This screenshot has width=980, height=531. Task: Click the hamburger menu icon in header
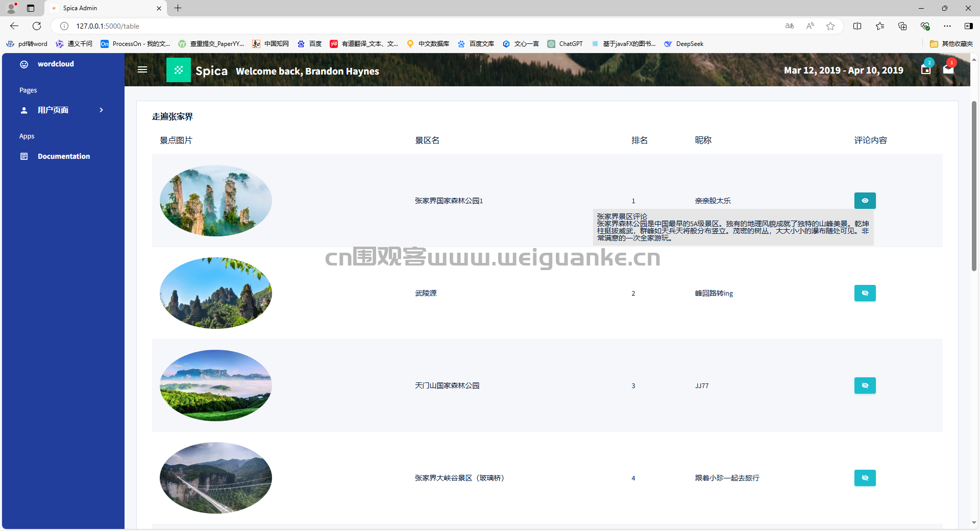[x=142, y=69]
